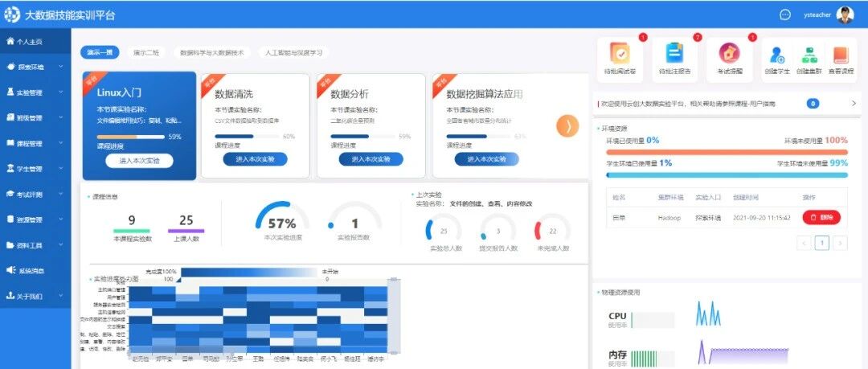Open the 待批阅试卷 shortcut icon
Screen dimensions: 868x369
[620, 53]
